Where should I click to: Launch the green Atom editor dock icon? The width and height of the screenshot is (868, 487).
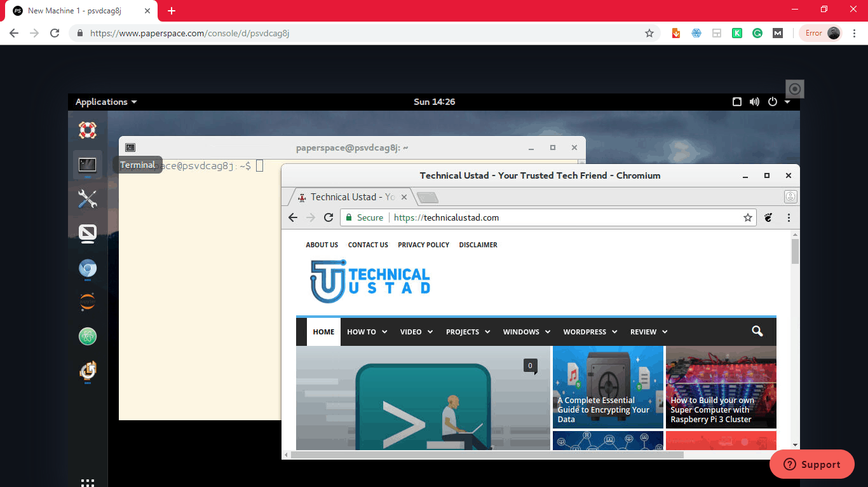click(87, 336)
